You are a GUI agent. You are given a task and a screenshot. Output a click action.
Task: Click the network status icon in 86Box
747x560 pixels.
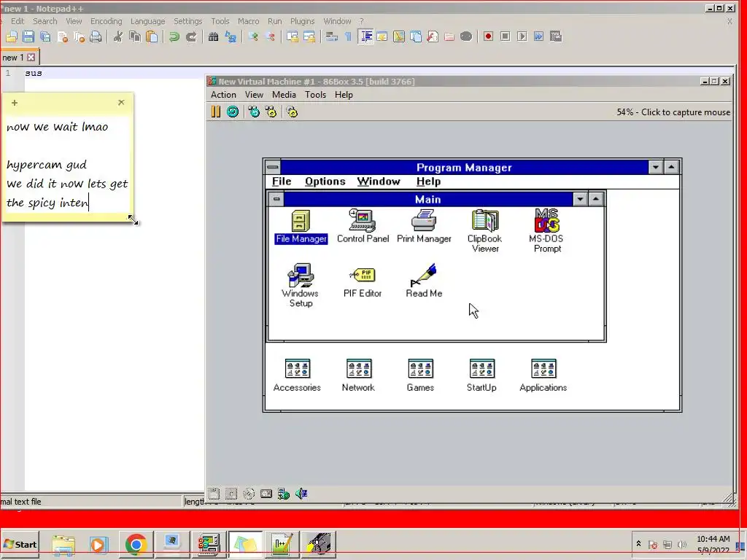pos(284,494)
